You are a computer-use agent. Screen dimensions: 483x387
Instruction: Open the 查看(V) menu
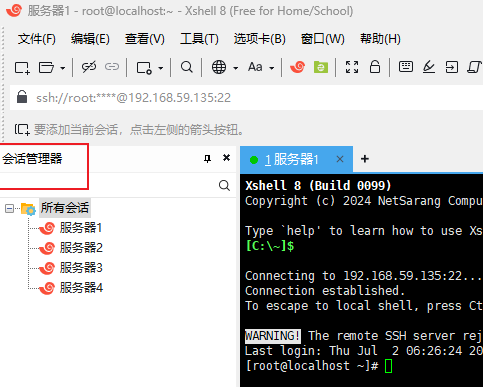pyautogui.click(x=145, y=39)
